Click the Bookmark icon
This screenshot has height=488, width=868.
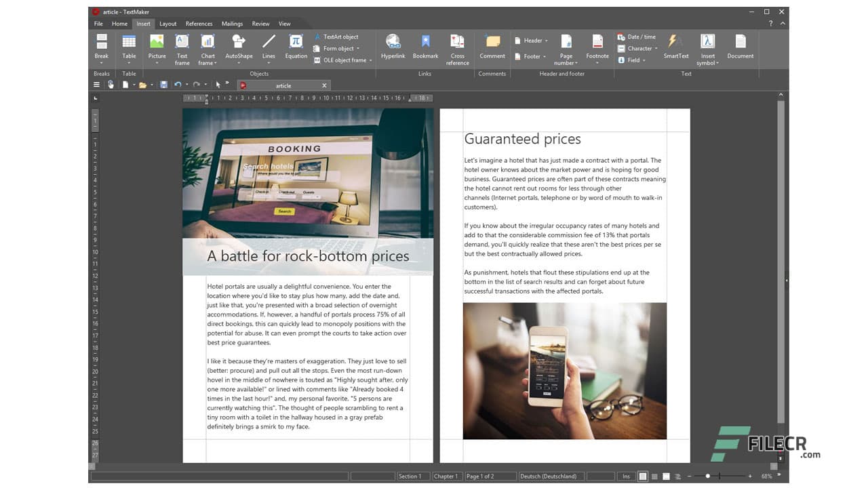click(x=425, y=46)
